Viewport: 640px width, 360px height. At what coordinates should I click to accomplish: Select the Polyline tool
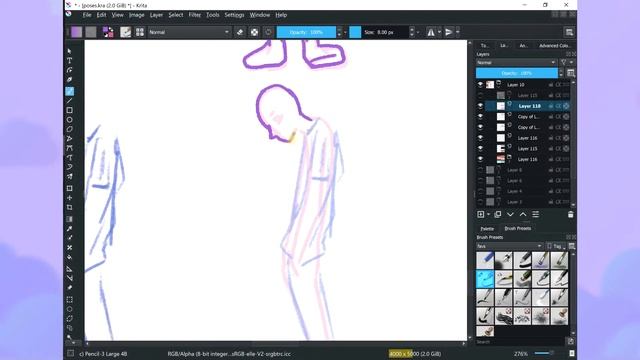(69, 138)
